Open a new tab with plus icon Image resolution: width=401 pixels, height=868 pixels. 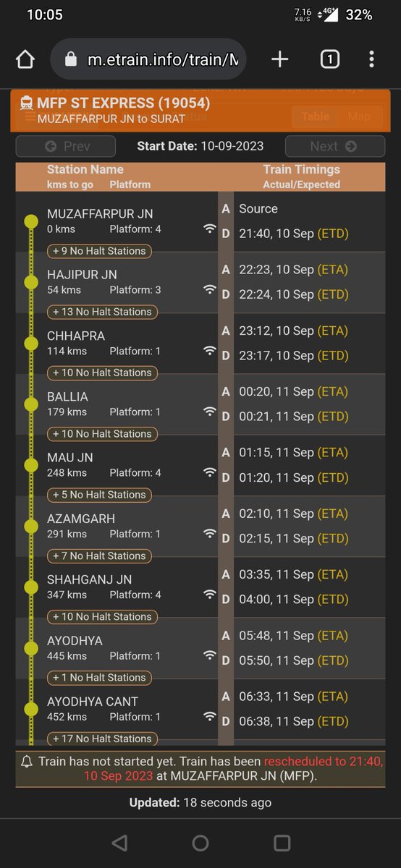click(279, 59)
